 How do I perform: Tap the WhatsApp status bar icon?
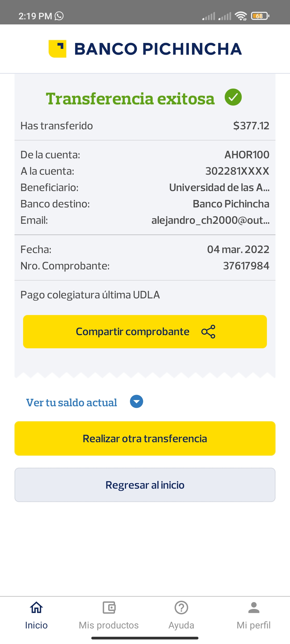coord(59,16)
